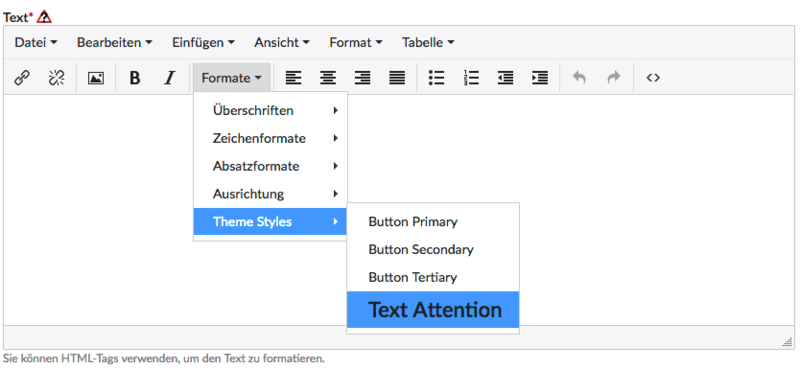Justify the text
The height and width of the screenshot is (370, 800).
click(x=397, y=78)
